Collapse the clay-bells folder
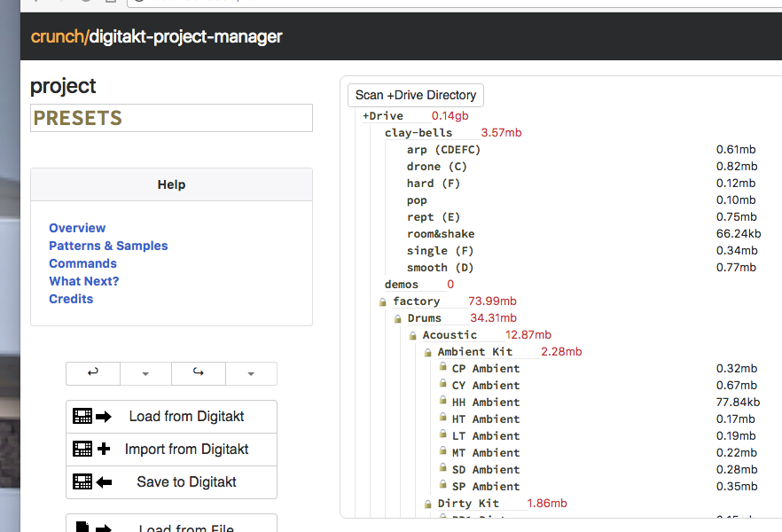This screenshot has width=782, height=532. tap(418, 133)
